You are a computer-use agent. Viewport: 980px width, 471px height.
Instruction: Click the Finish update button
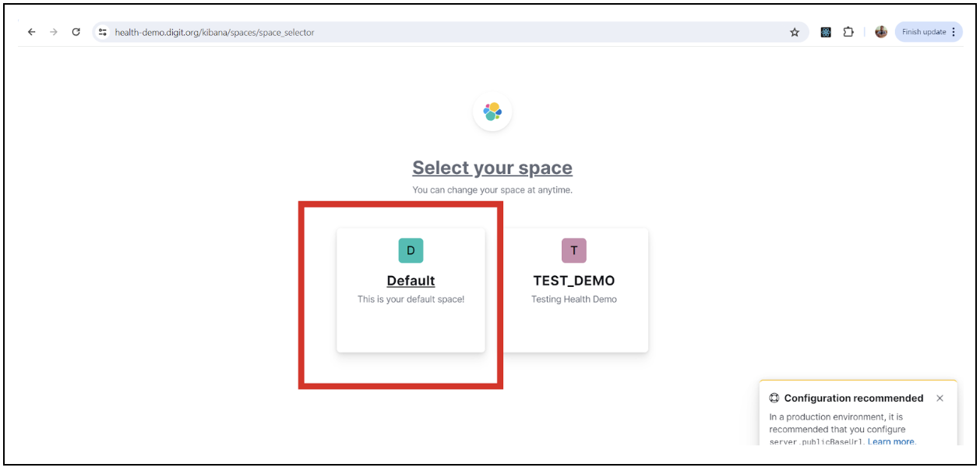pos(923,32)
